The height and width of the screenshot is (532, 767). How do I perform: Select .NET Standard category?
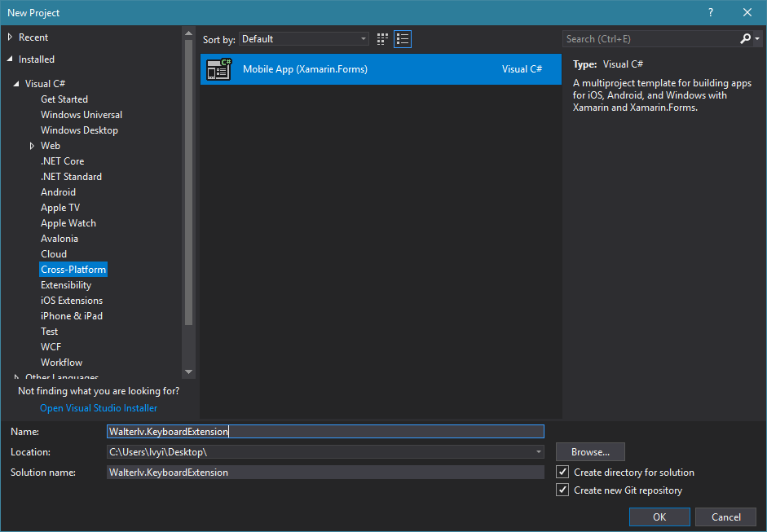click(72, 177)
